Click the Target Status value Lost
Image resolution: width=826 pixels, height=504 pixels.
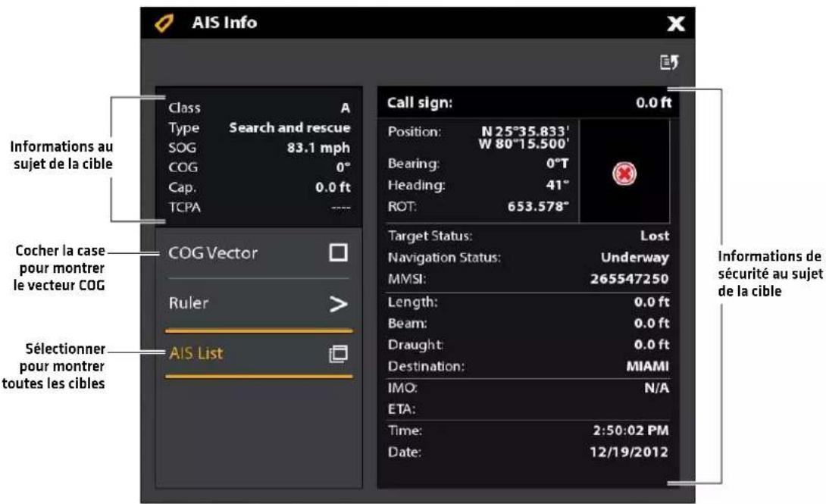pyautogui.click(x=655, y=236)
